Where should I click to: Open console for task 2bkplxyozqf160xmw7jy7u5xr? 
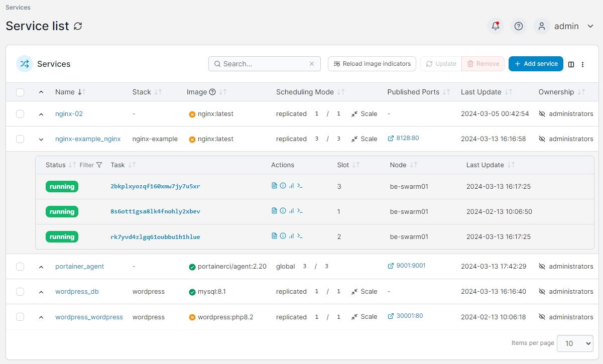point(300,186)
